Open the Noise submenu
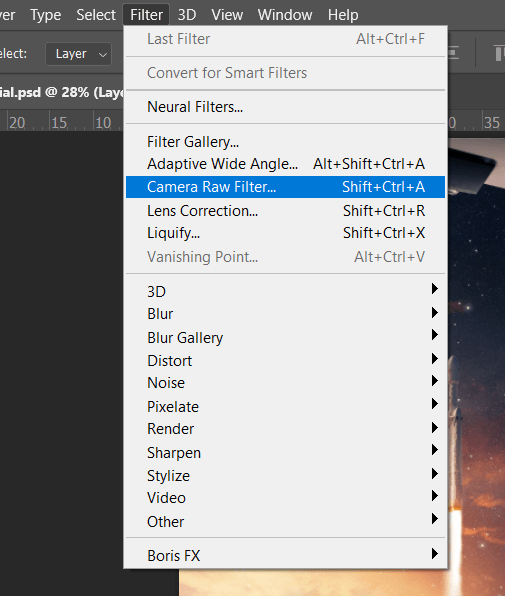Viewport: 505px width, 596px height. (285, 383)
